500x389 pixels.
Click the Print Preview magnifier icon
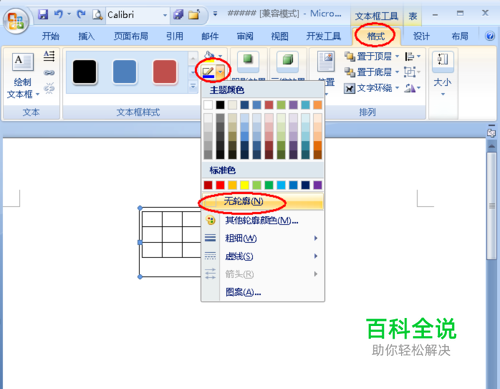click(x=97, y=14)
